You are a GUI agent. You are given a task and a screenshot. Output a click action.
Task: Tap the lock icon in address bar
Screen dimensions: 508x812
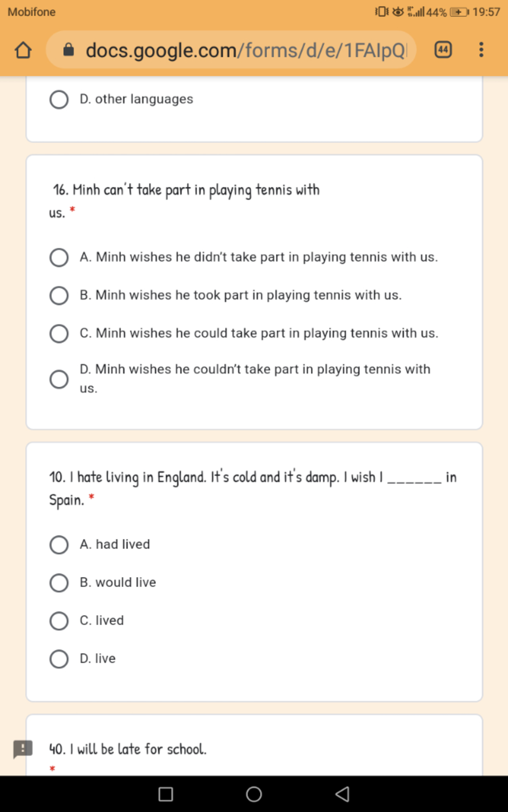[x=69, y=50]
